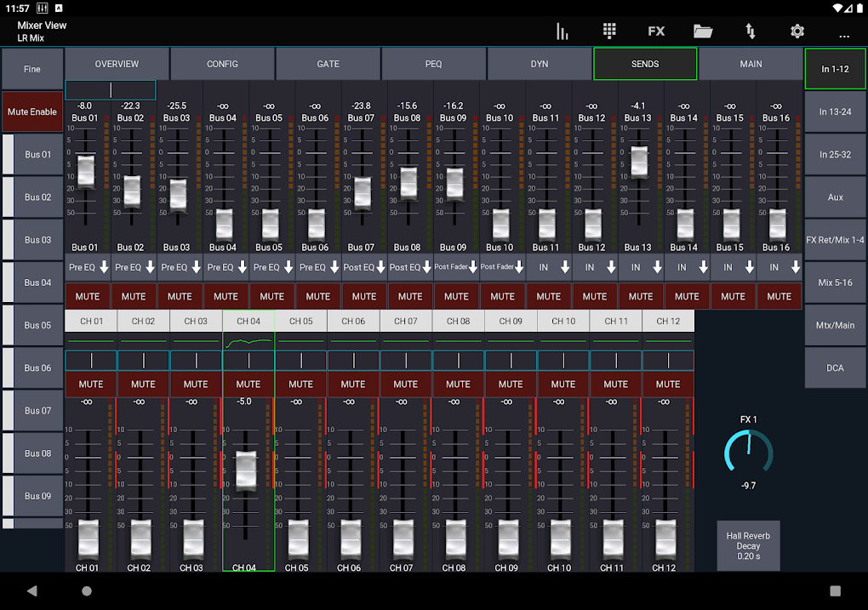Open the MAIN tab
This screenshot has width=868, height=610.
(x=751, y=63)
